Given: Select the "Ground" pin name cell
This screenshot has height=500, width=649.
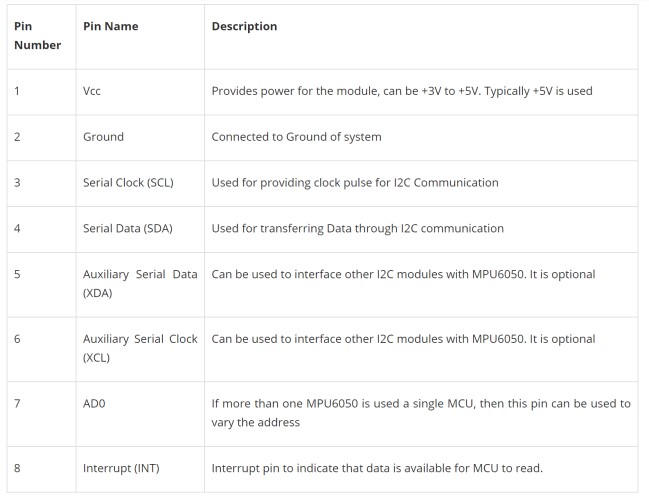Looking at the screenshot, I should [x=103, y=137].
